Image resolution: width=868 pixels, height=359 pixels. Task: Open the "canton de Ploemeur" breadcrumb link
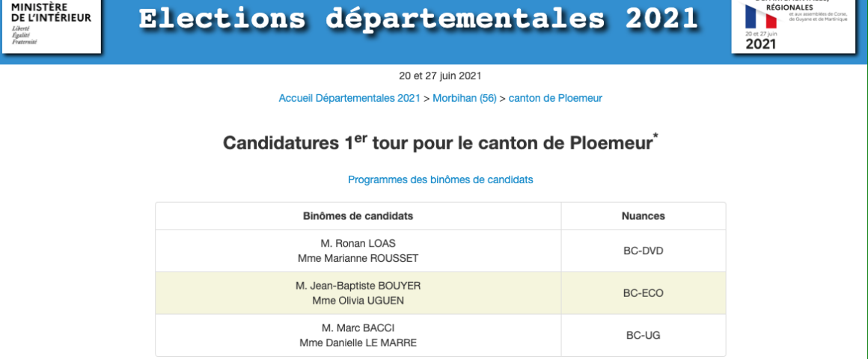(x=555, y=98)
